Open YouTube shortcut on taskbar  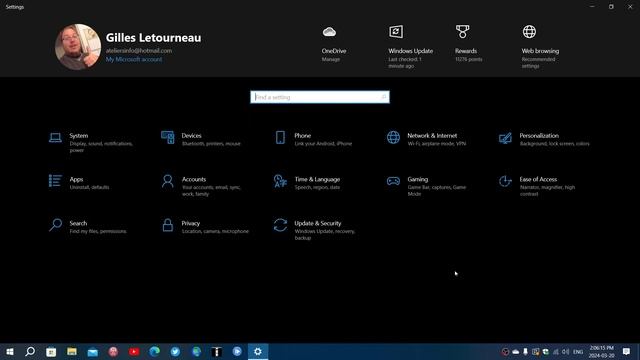pyautogui.click(x=134, y=351)
